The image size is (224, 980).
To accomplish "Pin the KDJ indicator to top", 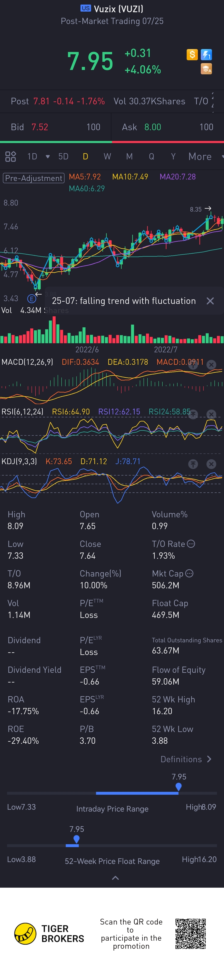I will [x=193, y=464].
